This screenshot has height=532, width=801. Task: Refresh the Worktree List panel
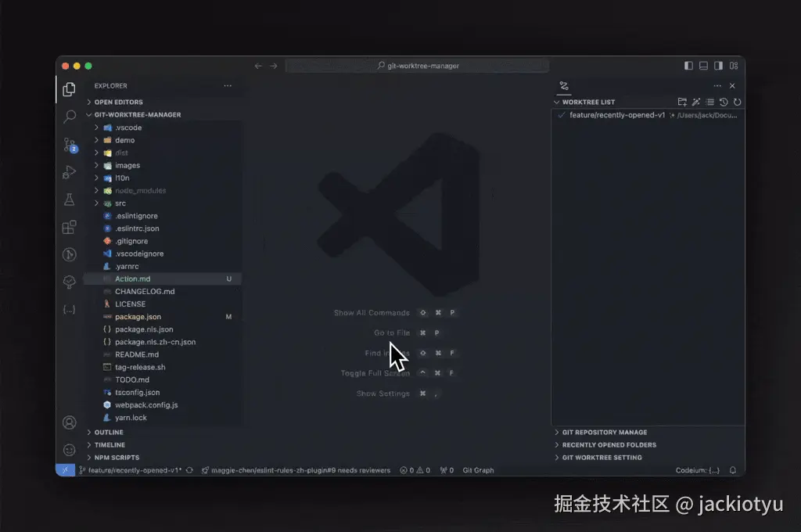click(737, 102)
